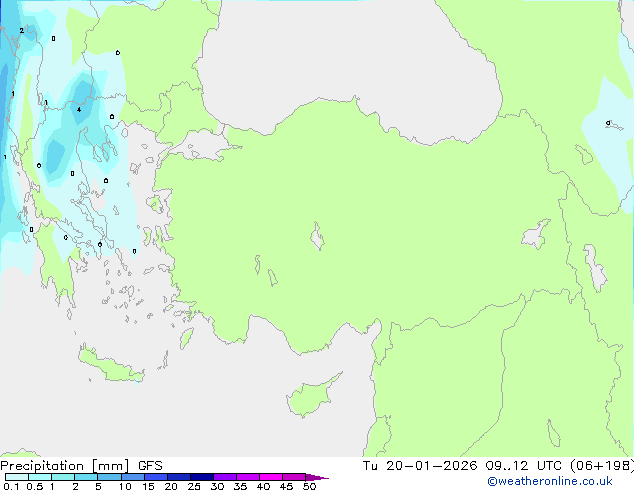
Task: Pick the 40–45 mm magenta legend swatch
Action: tap(271, 477)
